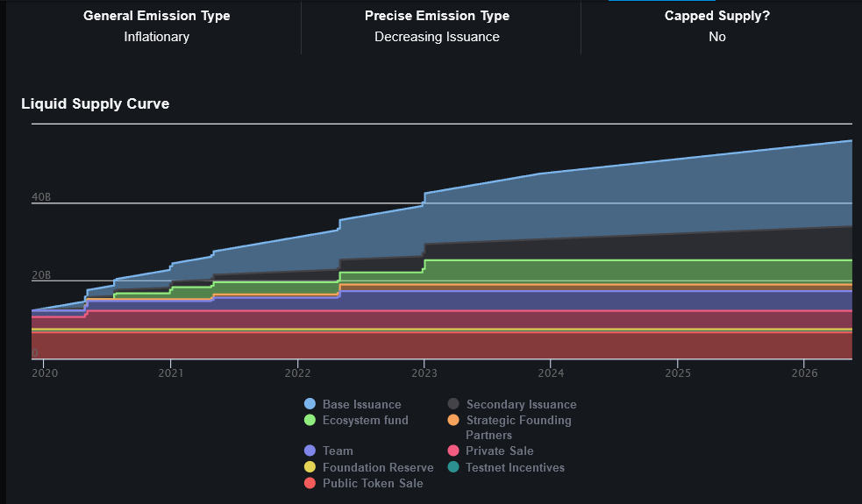Image resolution: width=862 pixels, height=504 pixels.
Task: Click the 2026 label on the x-axis
Action: [x=804, y=373]
